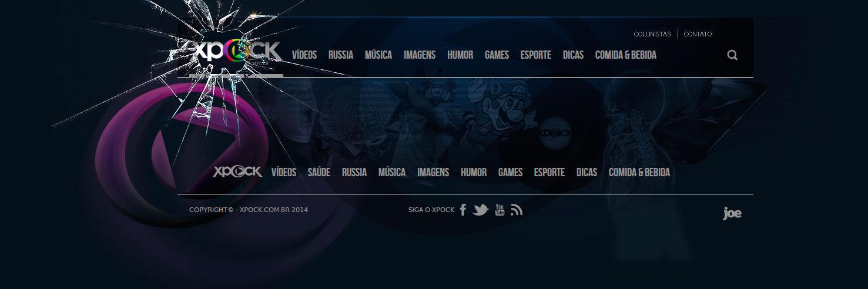
Task: Open XPOCK Facebook page icon
Action: click(463, 210)
